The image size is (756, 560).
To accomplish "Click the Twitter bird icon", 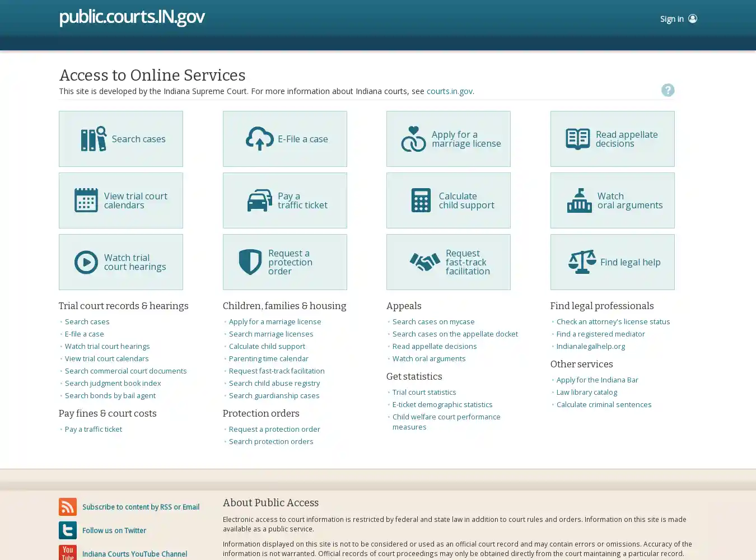I will tap(68, 530).
